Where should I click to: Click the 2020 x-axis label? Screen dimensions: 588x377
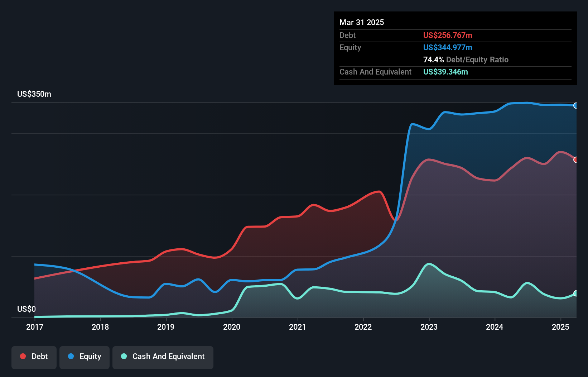[x=232, y=327]
